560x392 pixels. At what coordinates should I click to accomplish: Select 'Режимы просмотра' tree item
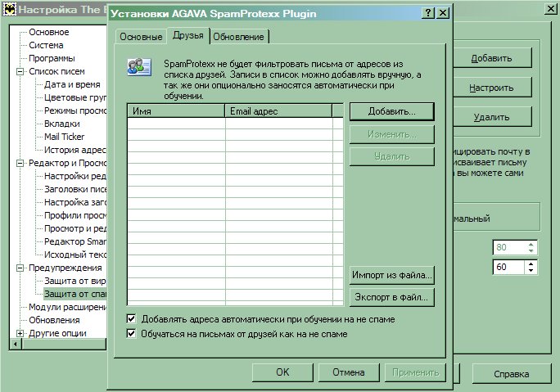pyautogui.click(x=75, y=110)
